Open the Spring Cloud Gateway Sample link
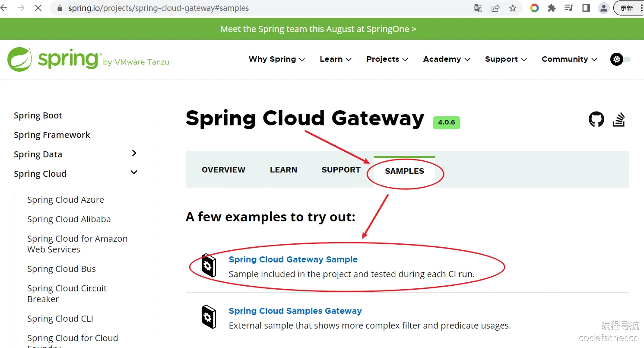 [x=293, y=259]
